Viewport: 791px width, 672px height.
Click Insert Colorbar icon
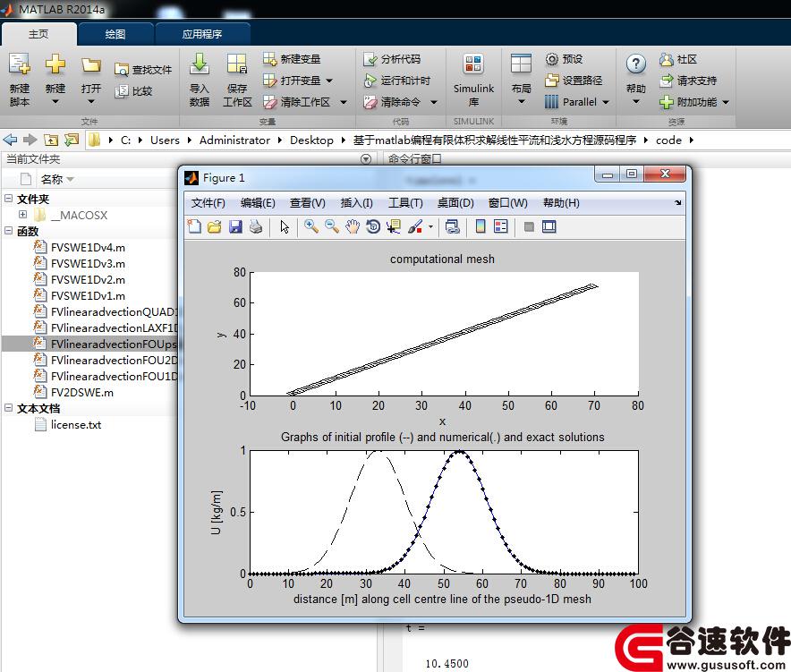pyautogui.click(x=481, y=226)
